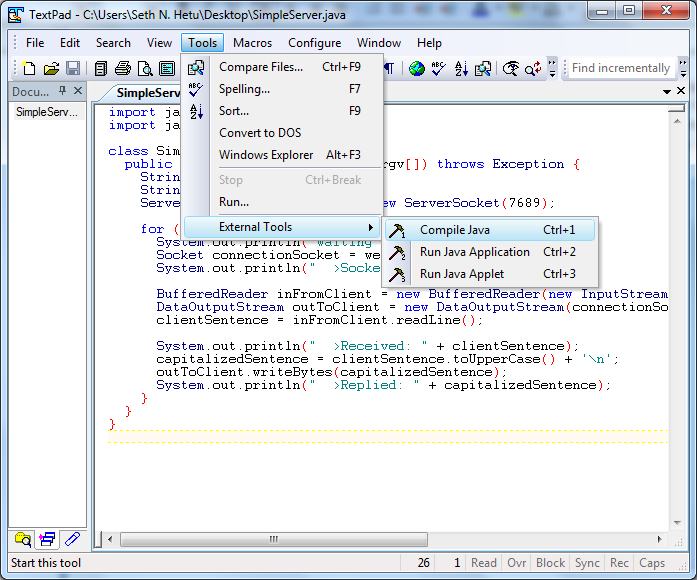Click the Find incrementally search field
Image resolution: width=697 pixels, height=580 pixels.
tap(620, 68)
